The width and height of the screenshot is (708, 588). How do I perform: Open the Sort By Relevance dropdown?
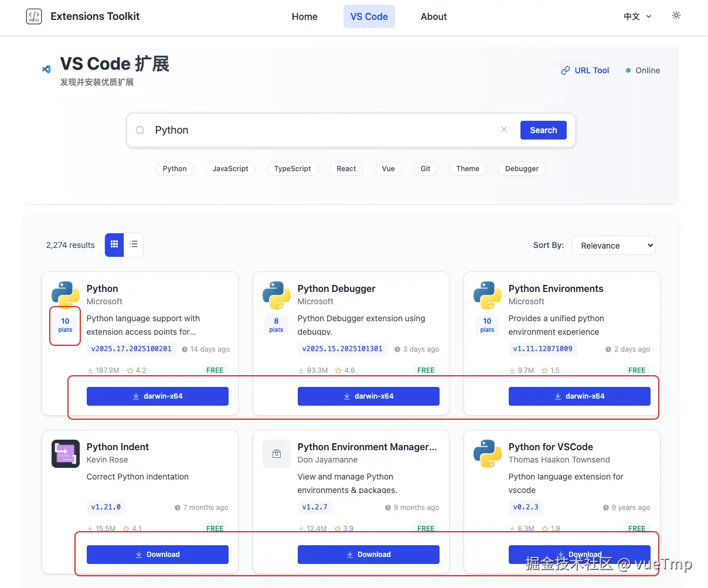click(x=614, y=246)
